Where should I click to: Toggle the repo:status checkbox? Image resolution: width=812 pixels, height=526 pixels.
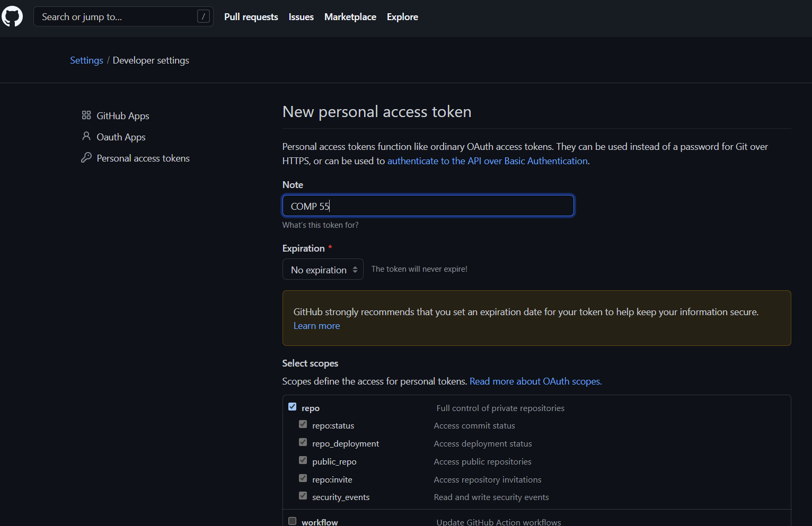303,424
